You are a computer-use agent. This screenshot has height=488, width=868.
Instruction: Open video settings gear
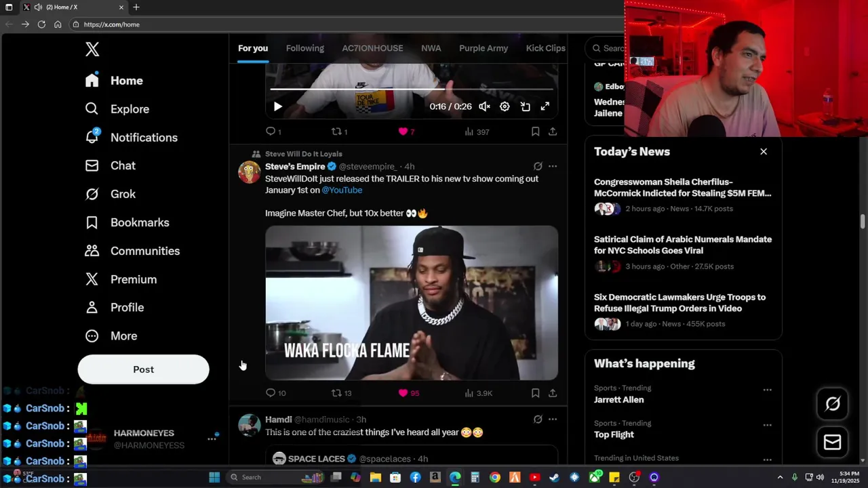[505, 106]
